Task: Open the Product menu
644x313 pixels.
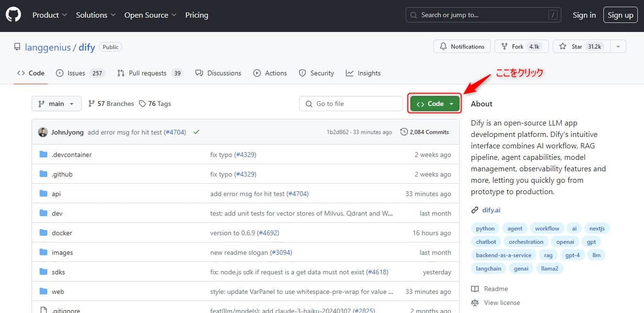Action: (x=50, y=15)
